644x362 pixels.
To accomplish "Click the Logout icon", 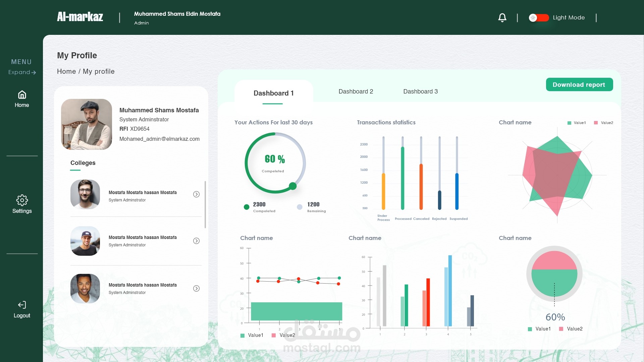I will 22,305.
